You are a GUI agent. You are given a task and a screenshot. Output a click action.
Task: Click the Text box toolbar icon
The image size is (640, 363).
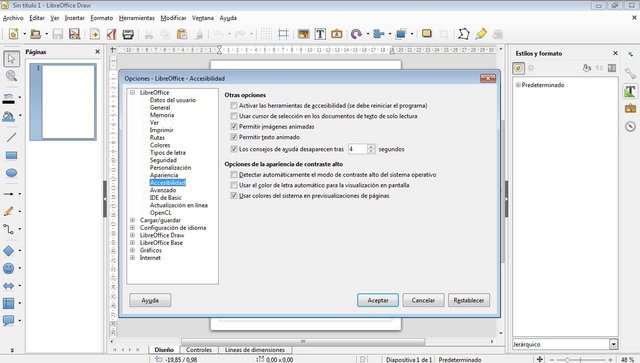coord(320,34)
